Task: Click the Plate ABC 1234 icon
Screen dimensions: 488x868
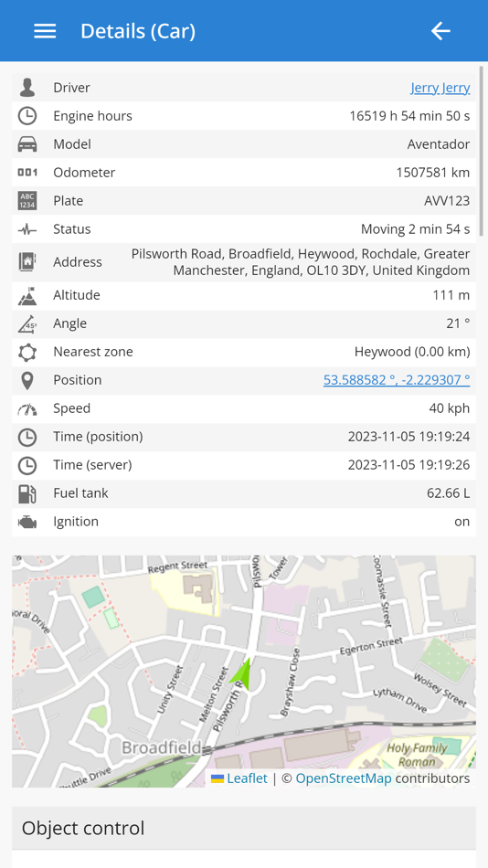Action: coord(27,200)
